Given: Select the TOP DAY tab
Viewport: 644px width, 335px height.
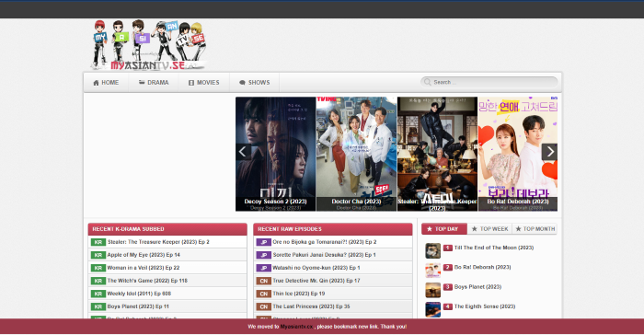Looking at the screenshot, I should click(444, 228).
